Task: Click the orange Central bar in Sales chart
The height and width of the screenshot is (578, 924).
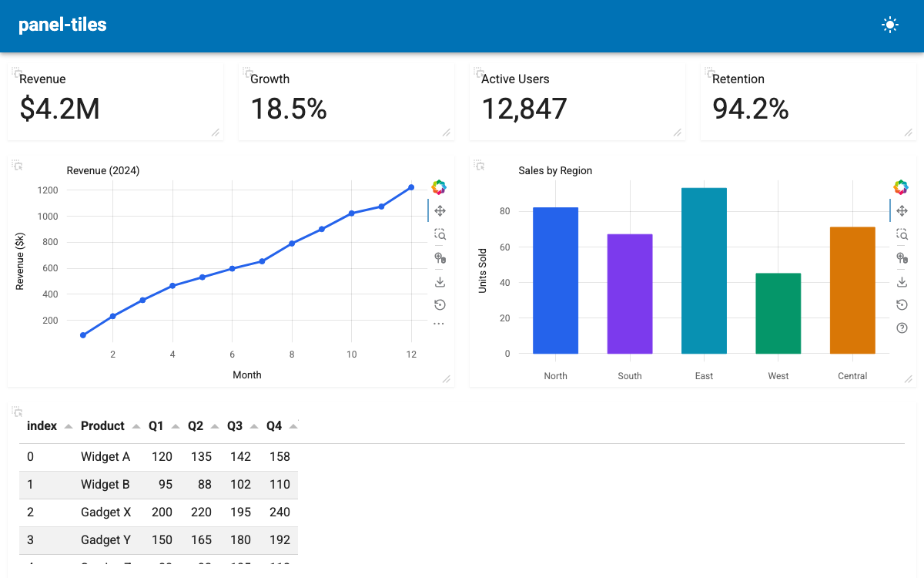Action: pyautogui.click(x=852, y=291)
